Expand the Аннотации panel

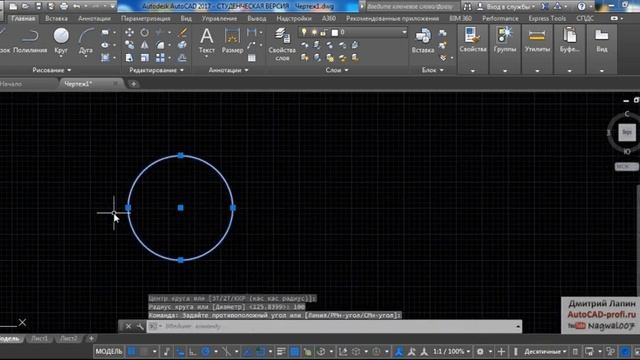click(228, 70)
